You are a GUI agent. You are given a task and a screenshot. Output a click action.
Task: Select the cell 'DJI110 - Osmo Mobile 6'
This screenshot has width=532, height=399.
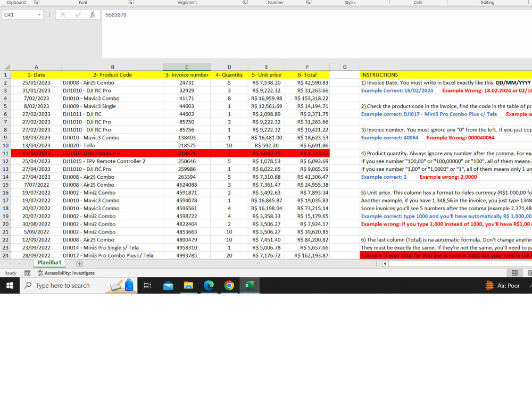click(112, 153)
